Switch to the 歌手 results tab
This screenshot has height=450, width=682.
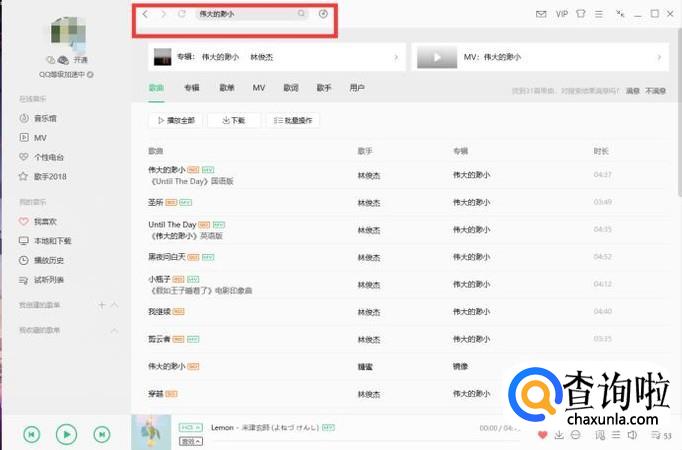pos(324,88)
